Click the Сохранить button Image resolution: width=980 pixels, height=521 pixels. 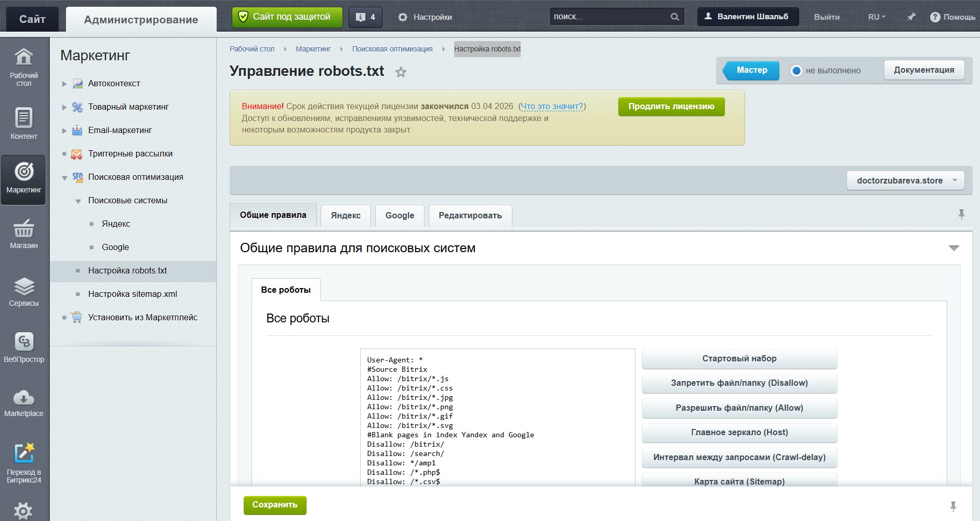pyautogui.click(x=275, y=505)
